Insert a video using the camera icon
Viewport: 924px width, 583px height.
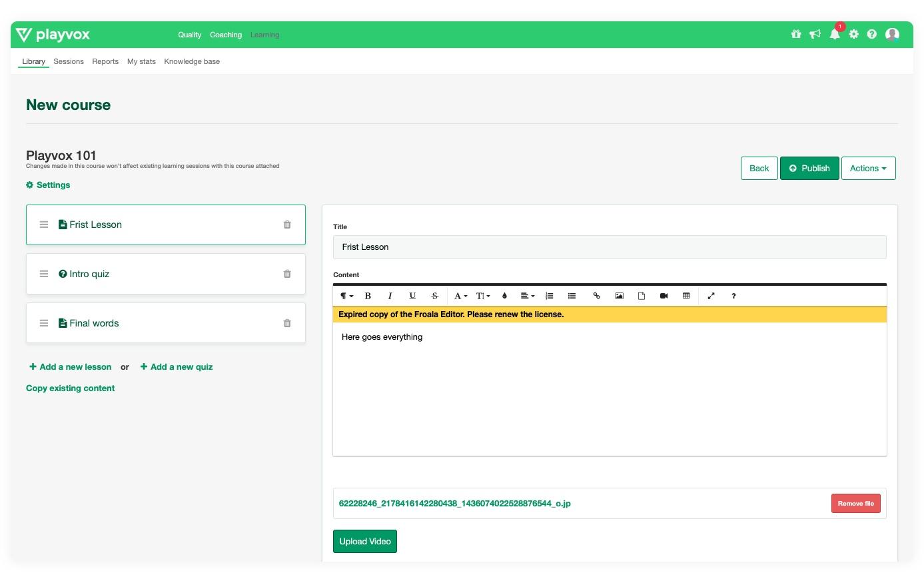tap(664, 296)
